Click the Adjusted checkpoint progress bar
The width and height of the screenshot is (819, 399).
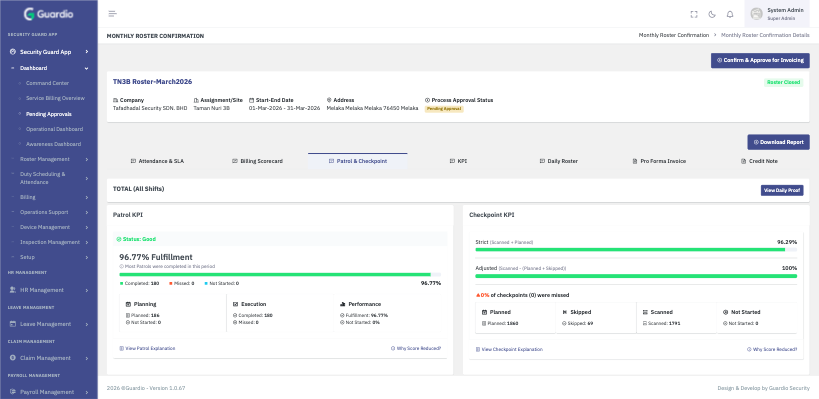pyautogui.click(x=636, y=276)
